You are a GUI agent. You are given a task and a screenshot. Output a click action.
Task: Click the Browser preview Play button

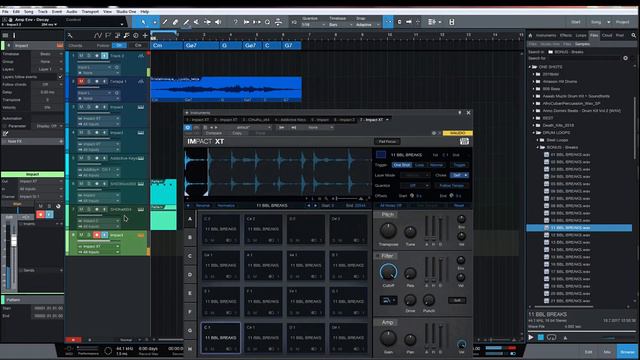[x=531, y=338]
